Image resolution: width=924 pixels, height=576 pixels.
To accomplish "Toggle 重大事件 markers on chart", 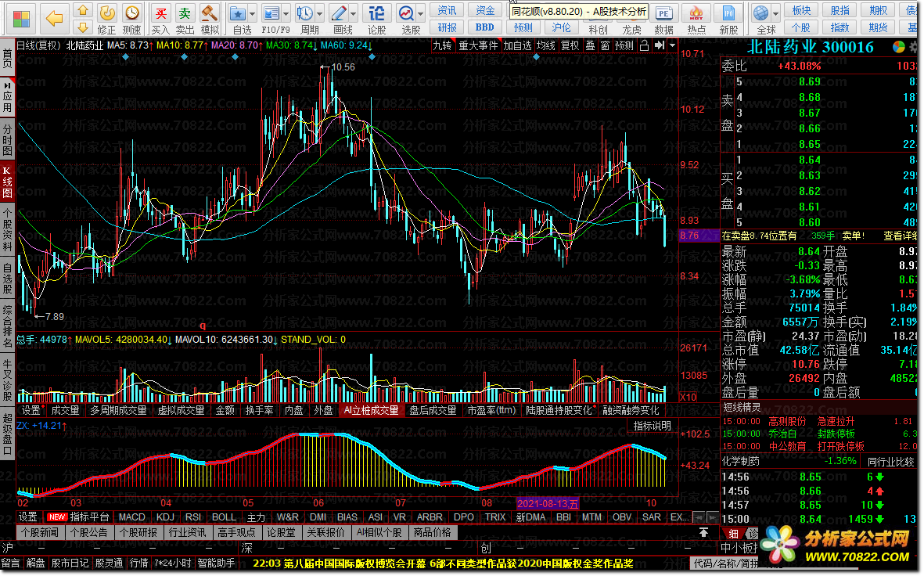I will coord(479,45).
